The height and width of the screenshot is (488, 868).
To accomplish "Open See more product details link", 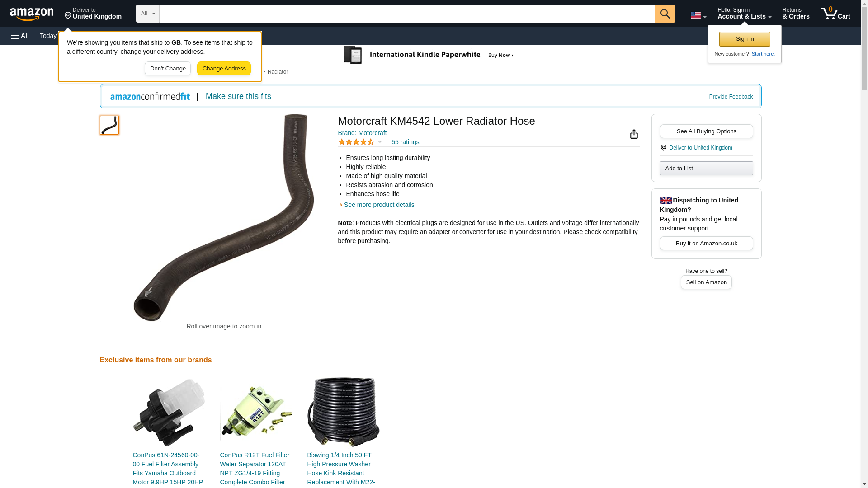I will coord(379,205).
